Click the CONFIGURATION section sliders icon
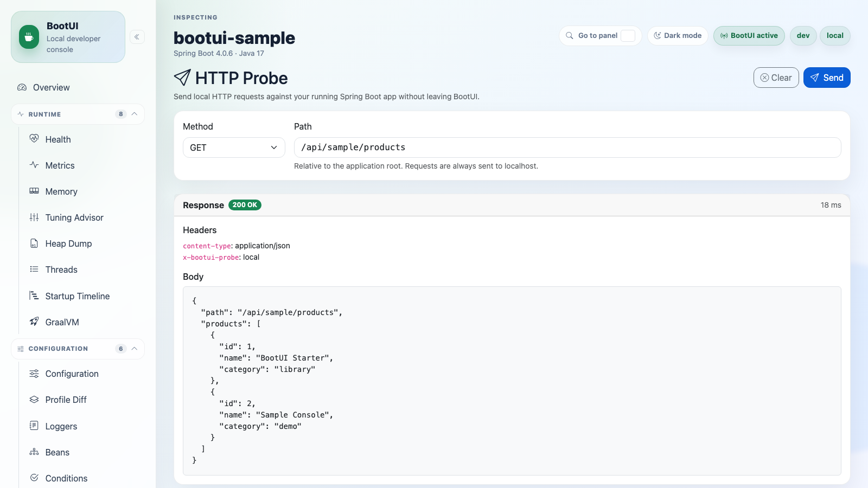This screenshot has width=868, height=488. click(21, 349)
